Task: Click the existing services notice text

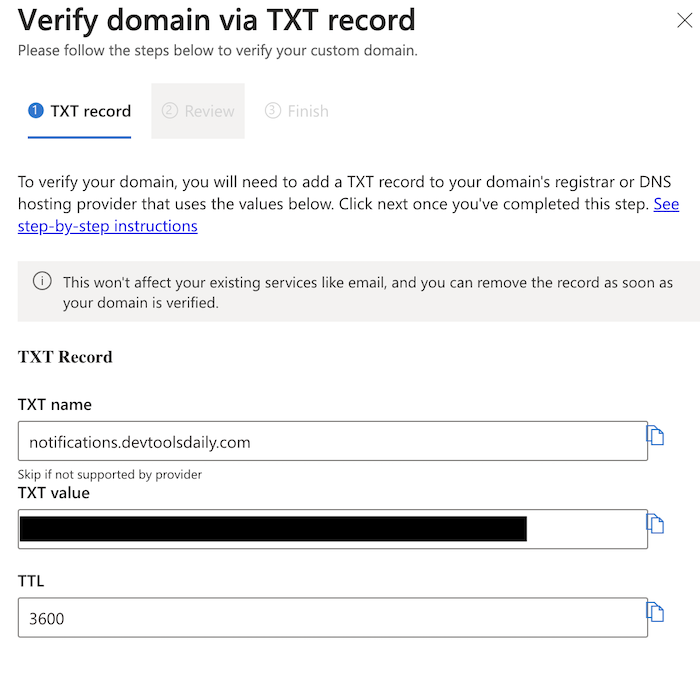Action: tap(368, 292)
